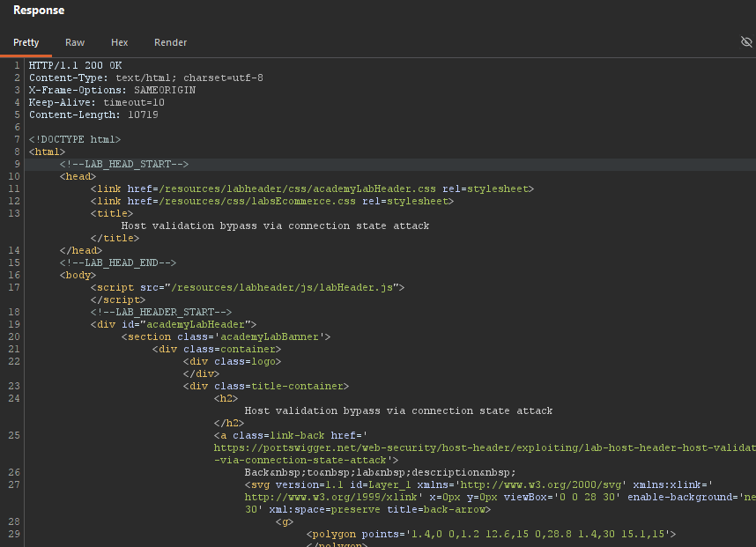Click the Response panel heading
This screenshot has width=756, height=547.
[x=39, y=10]
